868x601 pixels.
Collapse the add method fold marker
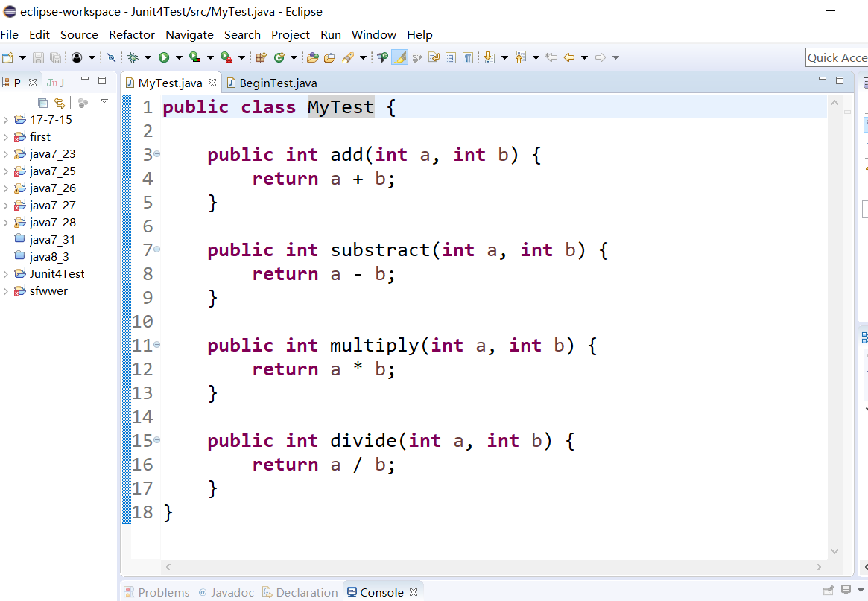pos(156,154)
